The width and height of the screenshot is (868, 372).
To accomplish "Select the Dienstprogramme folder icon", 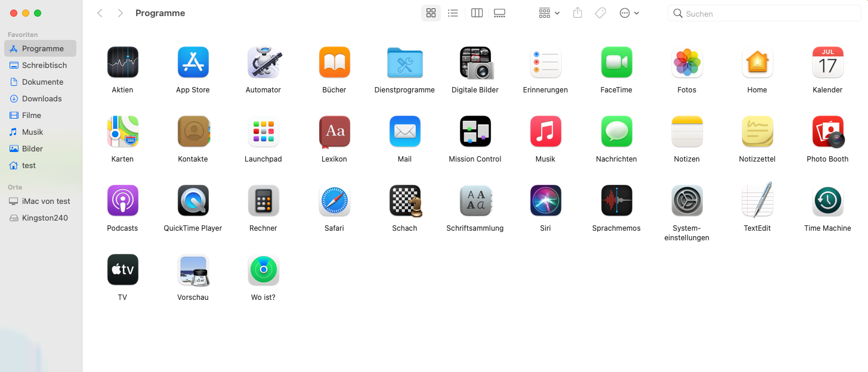I will 404,62.
